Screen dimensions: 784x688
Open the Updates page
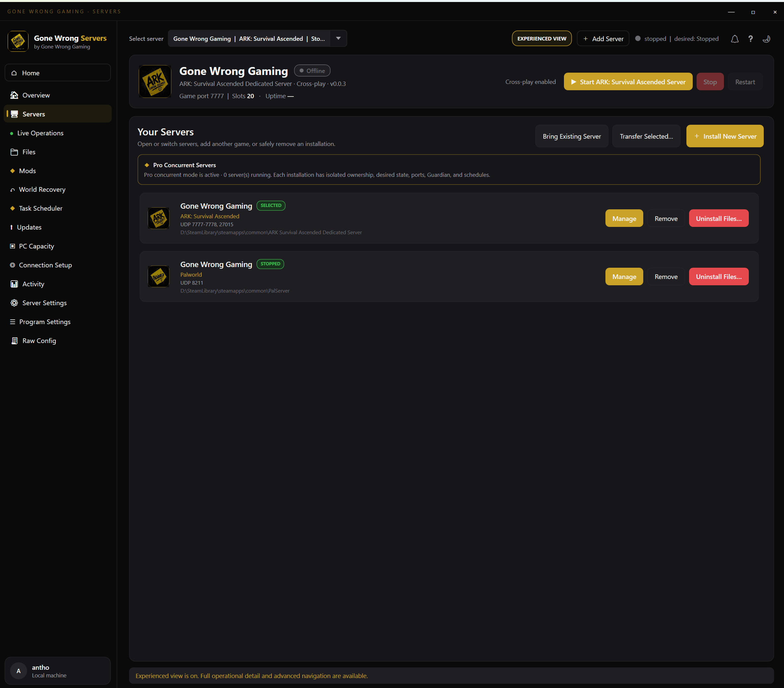(x=57, y=227)
